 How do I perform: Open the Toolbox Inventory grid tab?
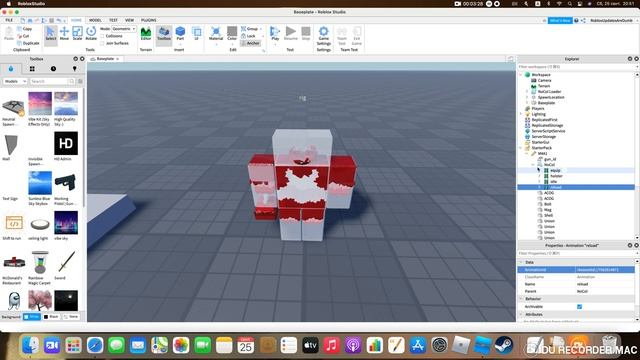[32, 69]
